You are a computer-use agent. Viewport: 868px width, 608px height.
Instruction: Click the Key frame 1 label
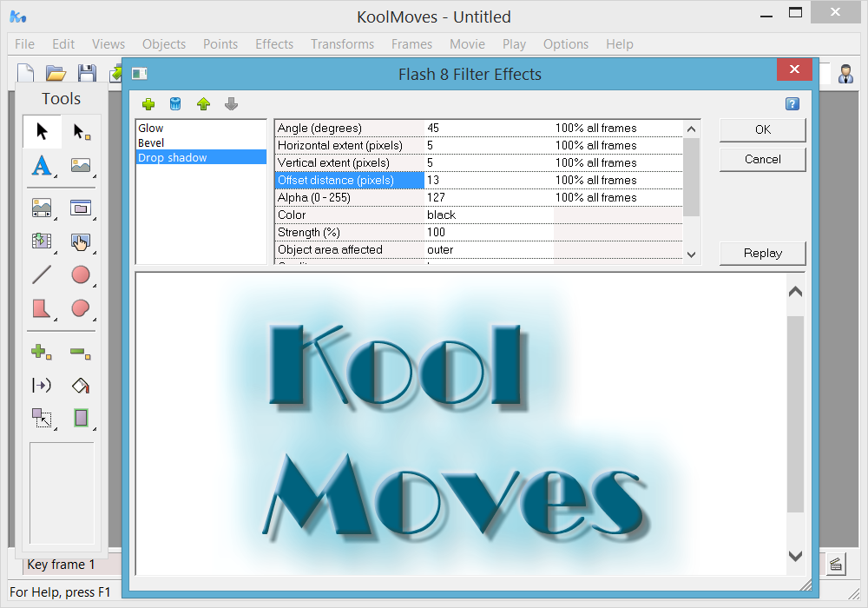coord(61,565)
